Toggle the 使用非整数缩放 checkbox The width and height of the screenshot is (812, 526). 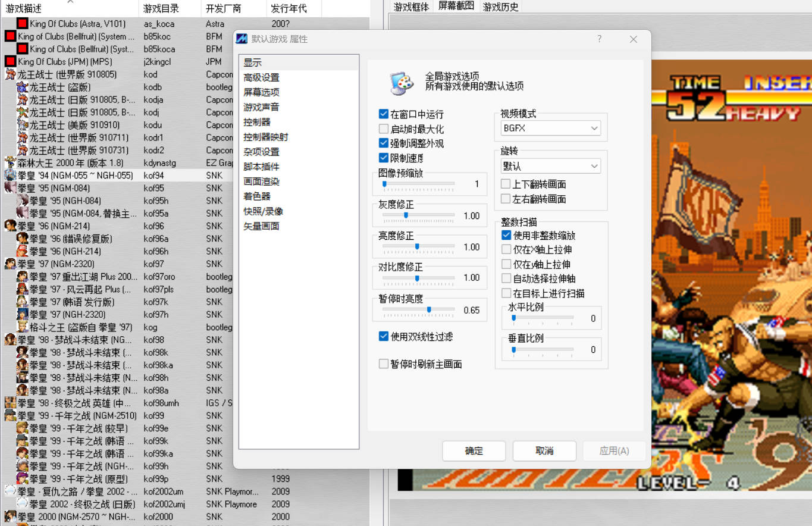506,236
